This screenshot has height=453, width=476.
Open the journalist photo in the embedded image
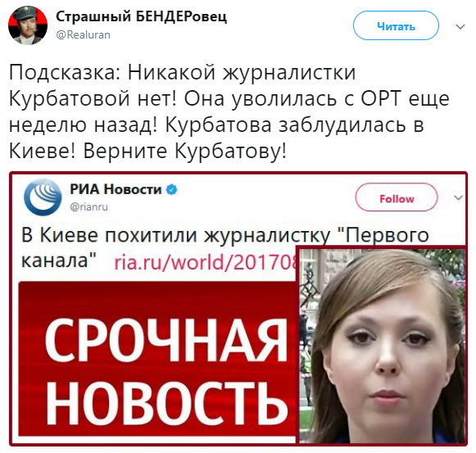click(382, 345)
